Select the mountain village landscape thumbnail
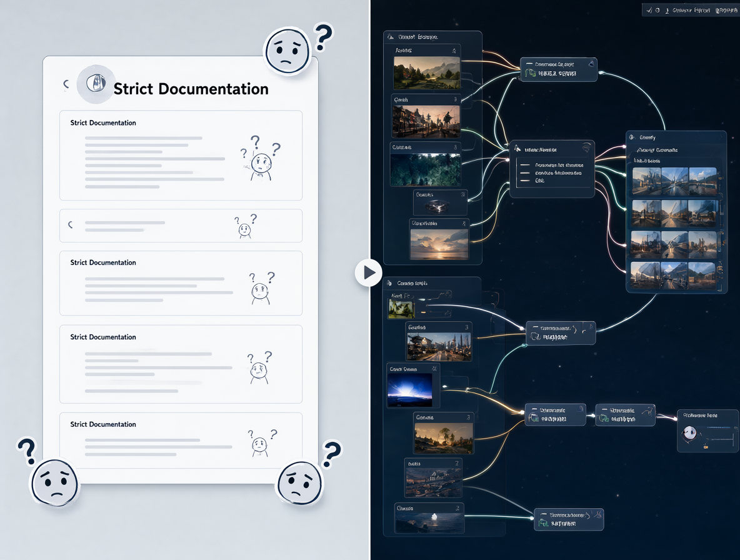 427,73
